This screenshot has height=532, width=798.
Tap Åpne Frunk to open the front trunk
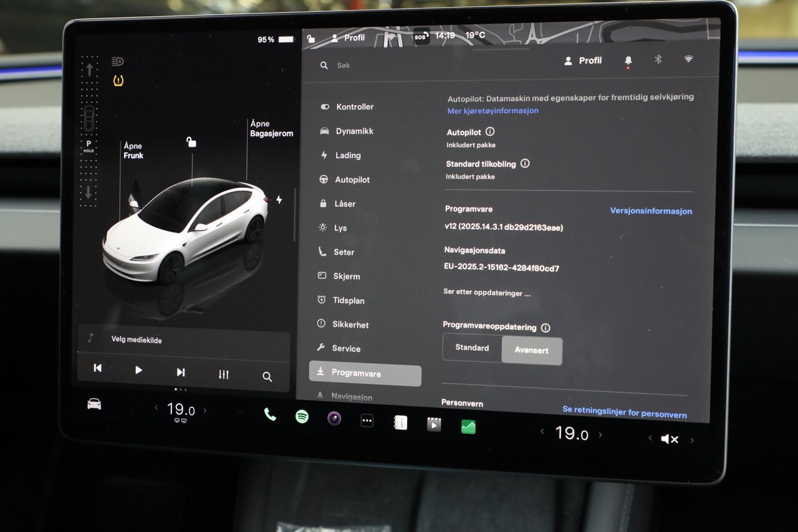[x=133, y=151]
